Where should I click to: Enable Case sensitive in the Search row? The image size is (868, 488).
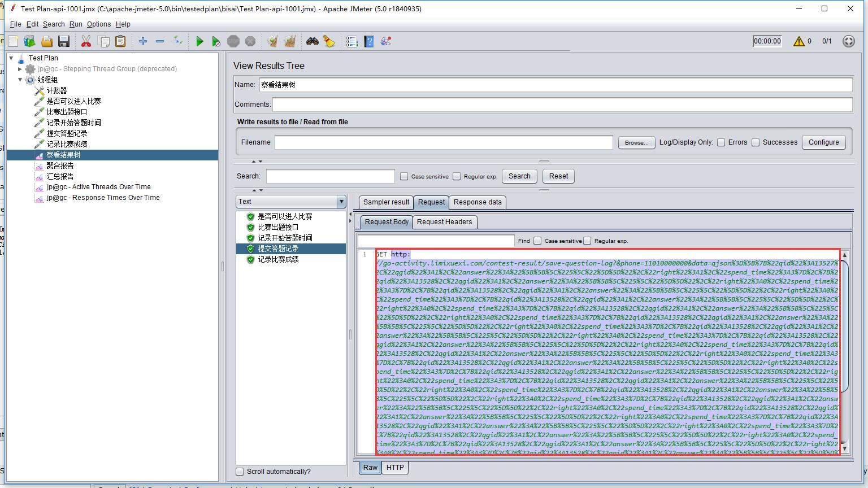[404, 176]
